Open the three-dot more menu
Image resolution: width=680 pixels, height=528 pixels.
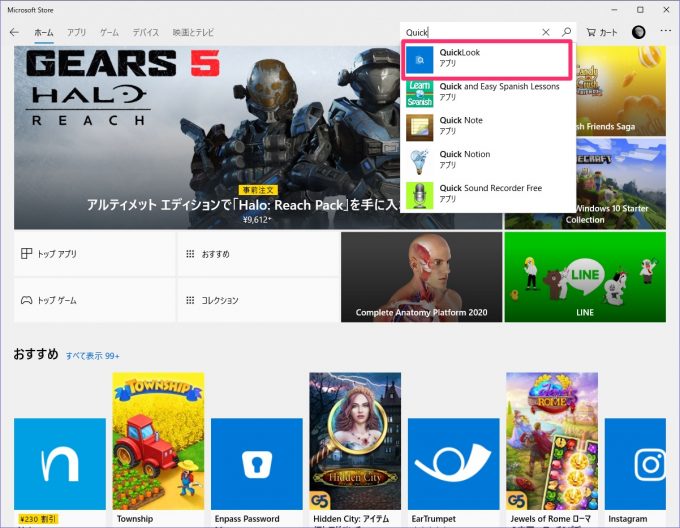pos(665,31)
